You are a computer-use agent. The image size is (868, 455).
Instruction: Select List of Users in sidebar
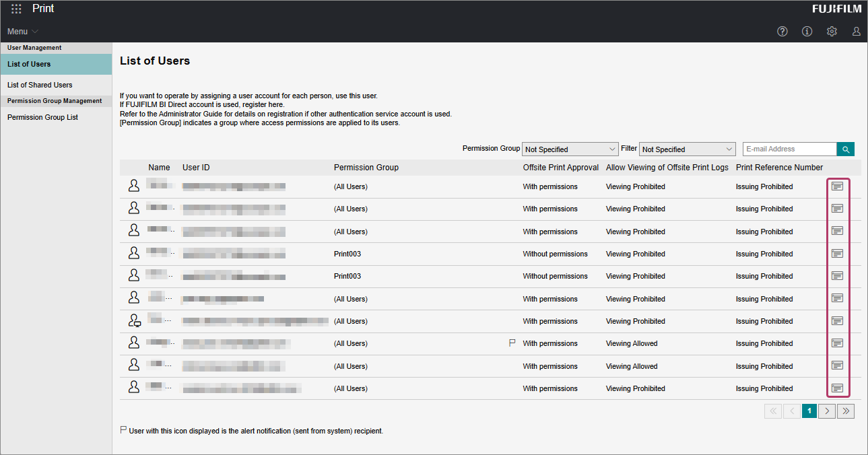click(29, 64)
